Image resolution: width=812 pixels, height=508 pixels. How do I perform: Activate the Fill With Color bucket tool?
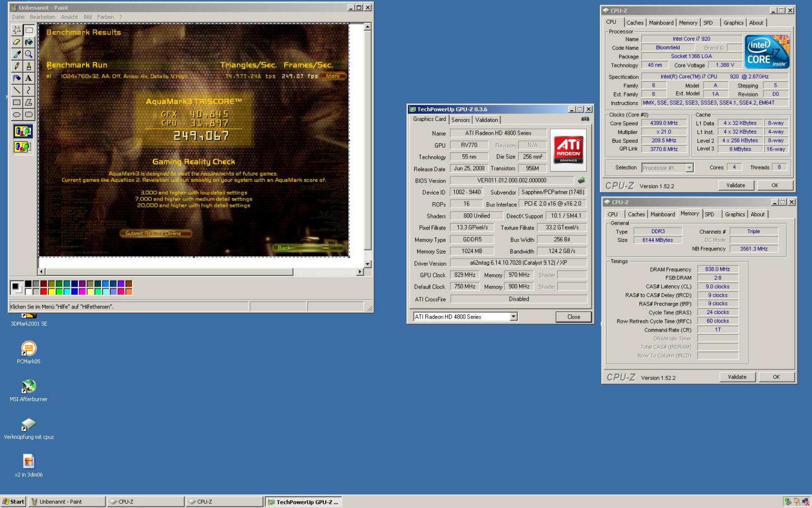29,42
